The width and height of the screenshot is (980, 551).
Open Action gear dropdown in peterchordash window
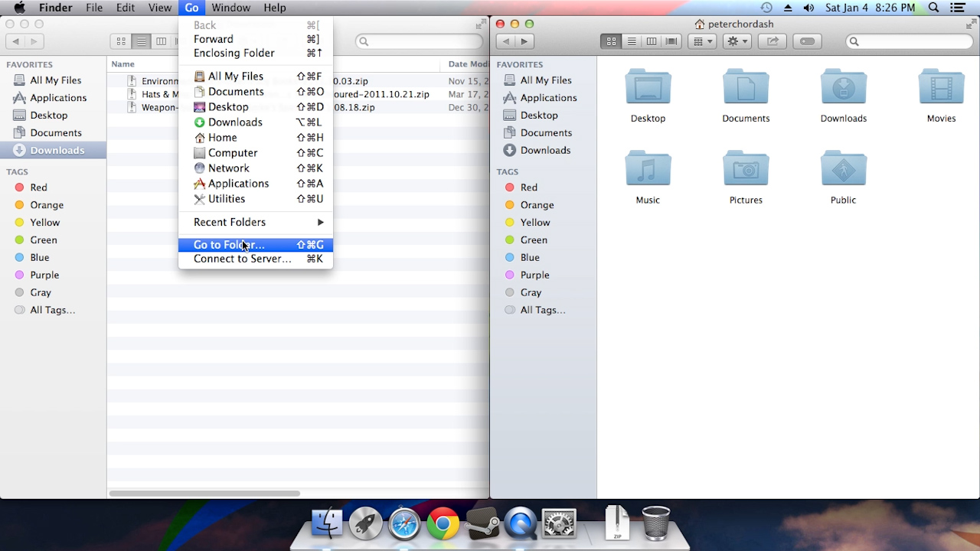click(x=737, y=41)
